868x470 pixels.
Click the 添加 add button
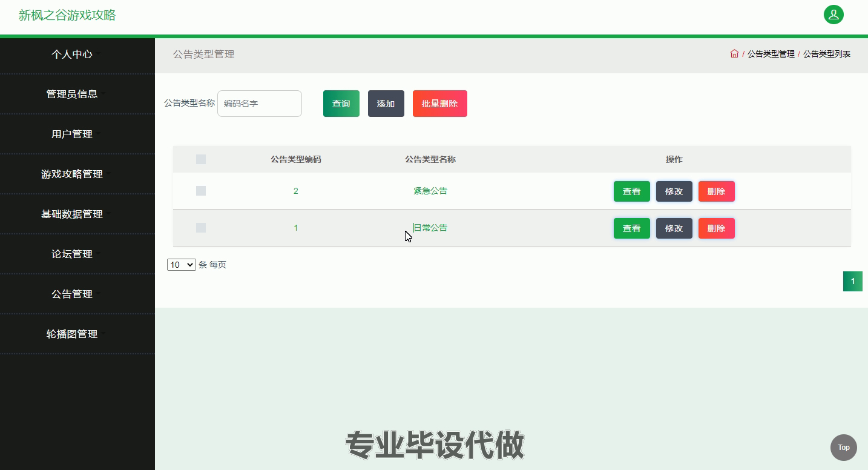(x=386, y=104)
